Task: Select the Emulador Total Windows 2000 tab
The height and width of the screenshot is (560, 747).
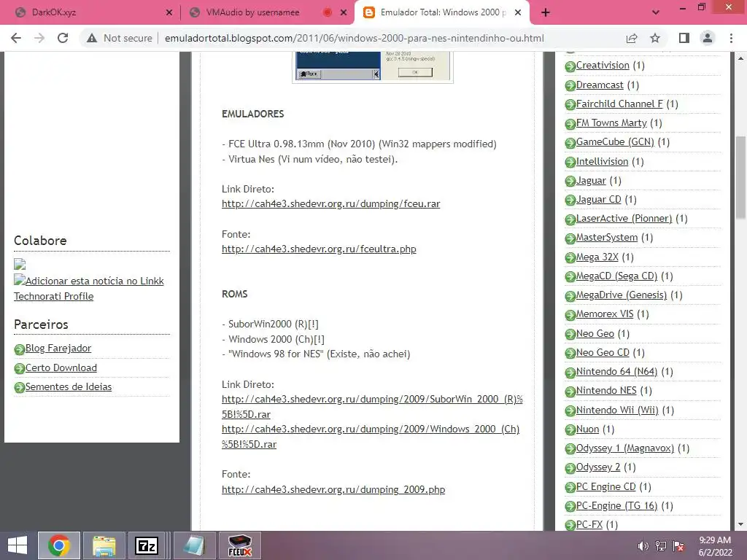Action: (x=442, y=12)
